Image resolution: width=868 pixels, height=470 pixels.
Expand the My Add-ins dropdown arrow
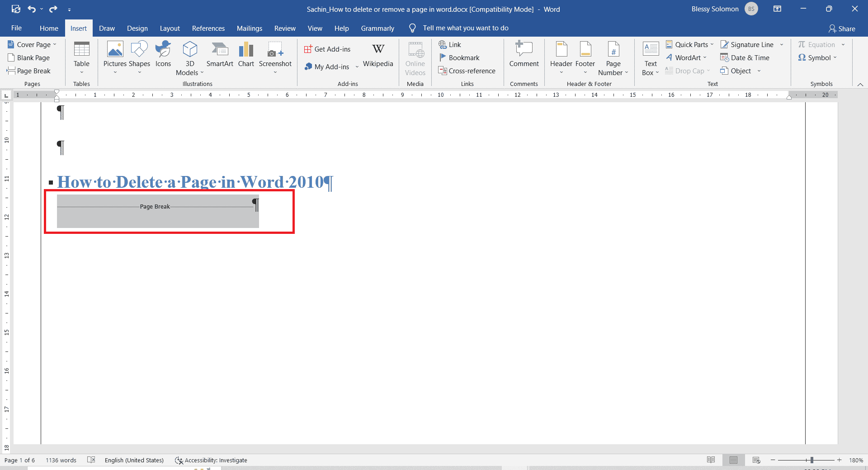357,67
